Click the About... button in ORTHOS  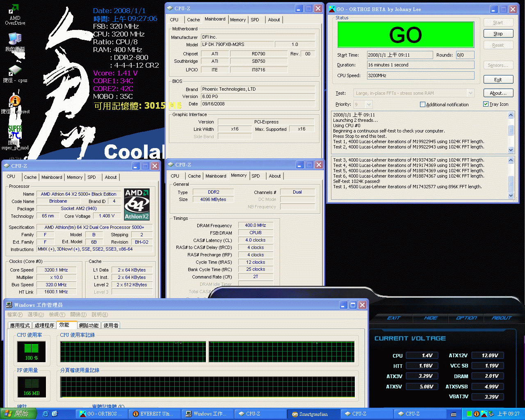click(498, 93)
